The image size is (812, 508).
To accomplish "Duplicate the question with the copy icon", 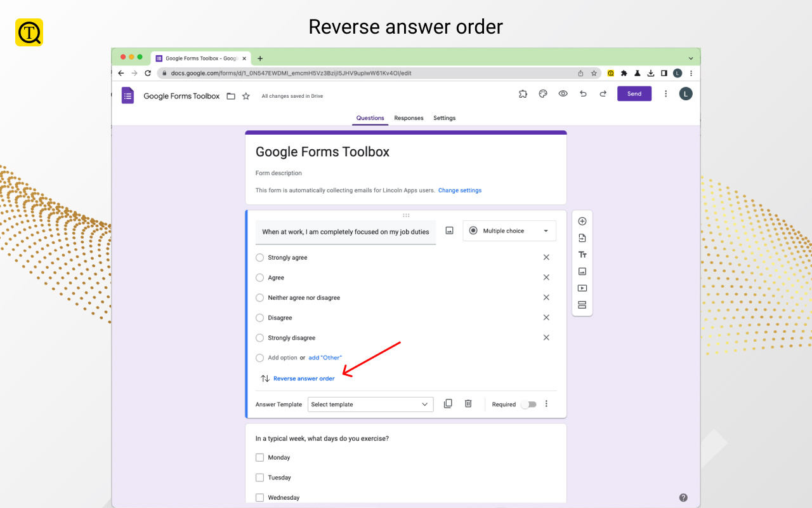I will click(448, 403).
